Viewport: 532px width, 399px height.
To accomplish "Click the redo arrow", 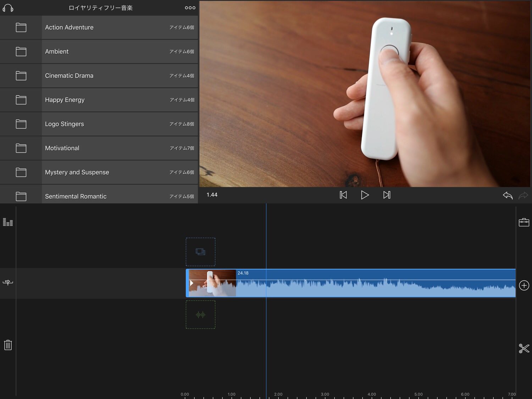I will [x=523, y=195].
